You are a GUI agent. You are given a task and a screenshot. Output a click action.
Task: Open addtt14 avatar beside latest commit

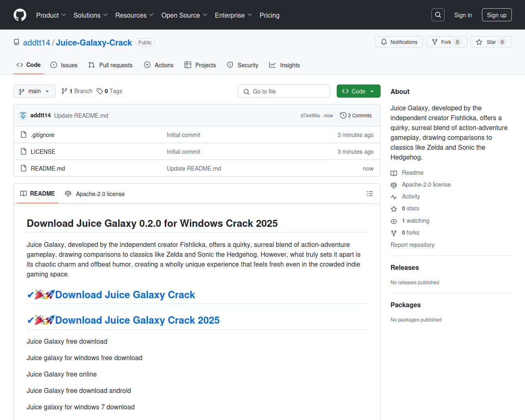(23, 116)
